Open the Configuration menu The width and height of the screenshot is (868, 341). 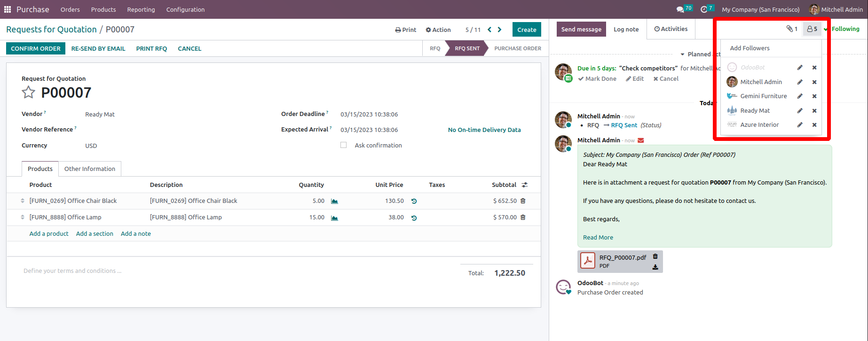pos(185,9)
